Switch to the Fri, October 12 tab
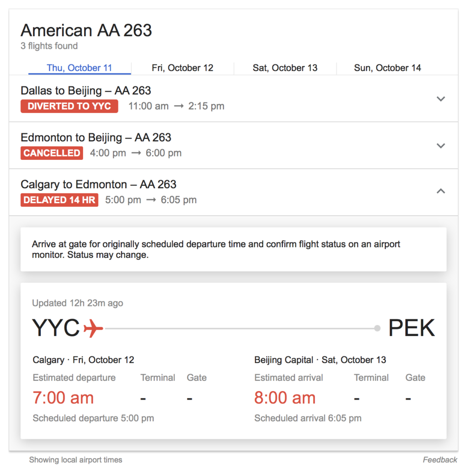Viewport: 470px width, 476px height. [183, 68]
